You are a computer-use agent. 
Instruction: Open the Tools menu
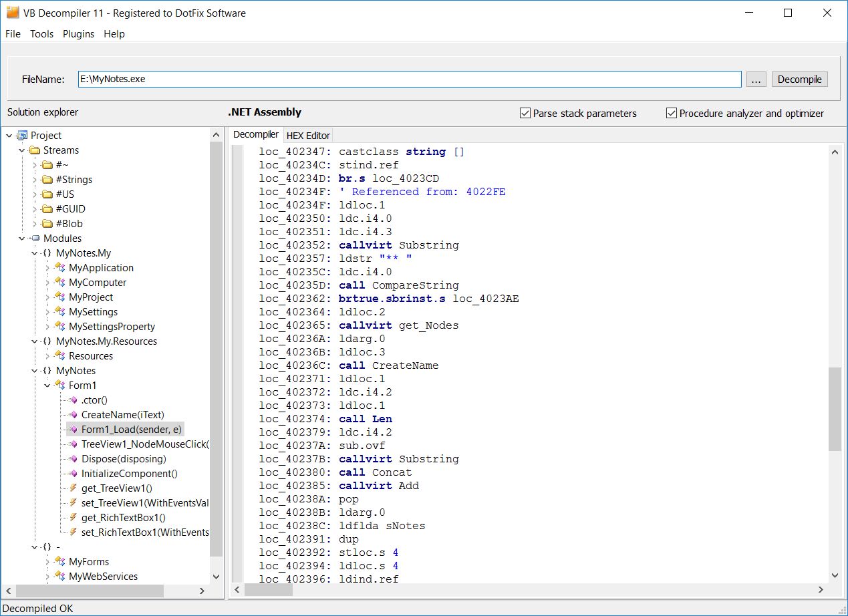pos(41,34)
